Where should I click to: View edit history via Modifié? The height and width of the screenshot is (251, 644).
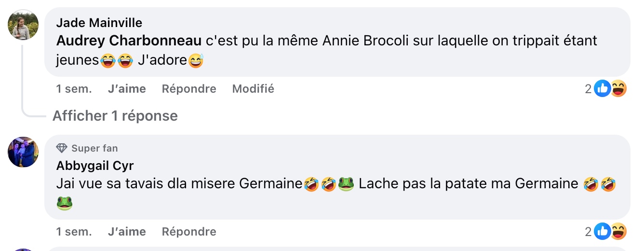tap(253, 89)
